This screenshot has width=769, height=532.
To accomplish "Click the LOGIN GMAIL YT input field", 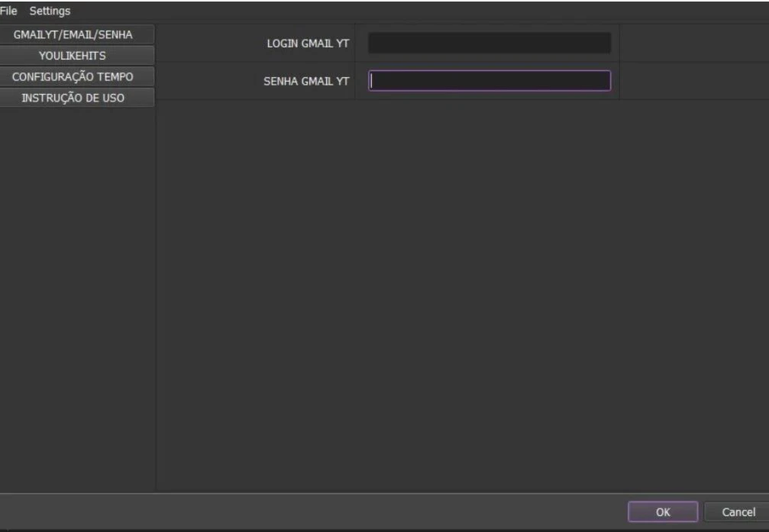I will click(489, 44).
